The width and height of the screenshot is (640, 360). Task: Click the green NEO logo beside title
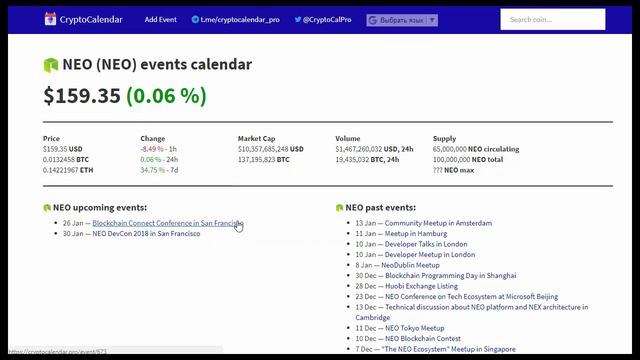(51, 65)
